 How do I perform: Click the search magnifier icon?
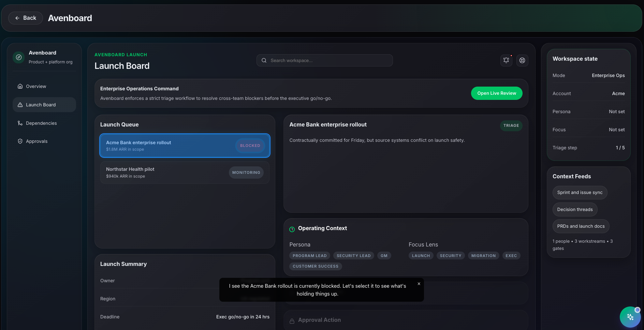pyautogui.click(x=264, y=60)
